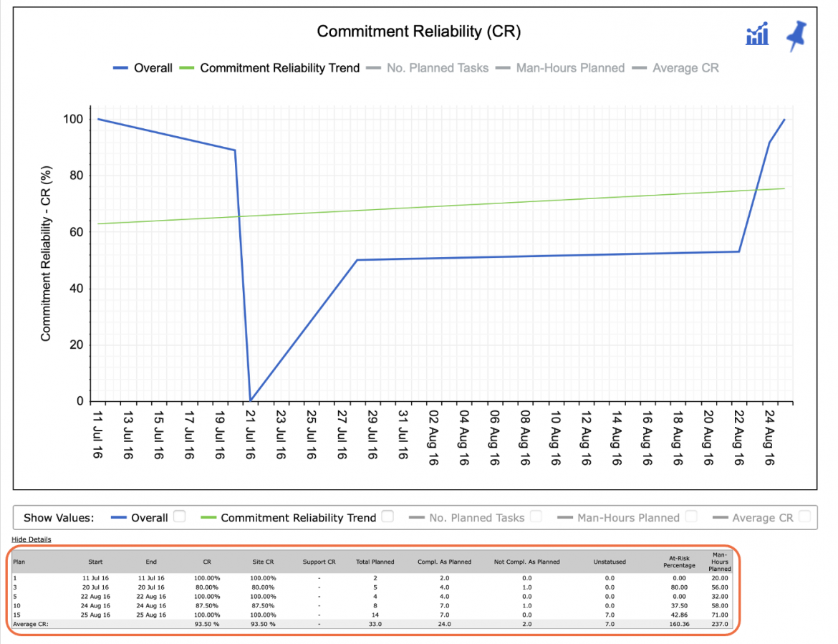
Task: Click the blue bar chart icon
Action: [x=757, y=34]
